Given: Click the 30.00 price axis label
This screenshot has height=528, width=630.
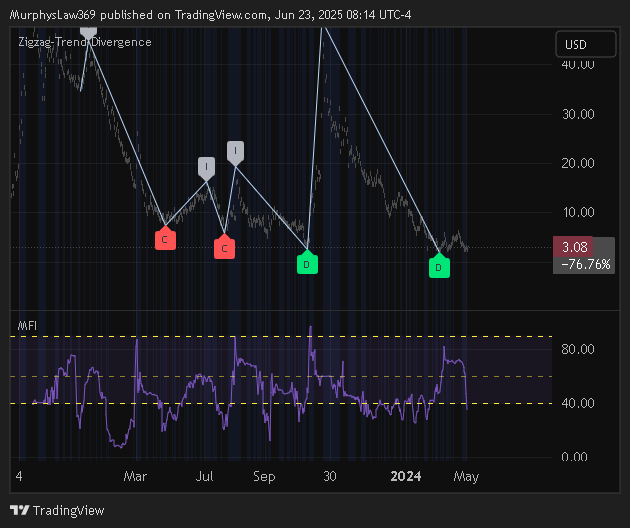Looking at the screenshot, I should (x=578, y=115).
